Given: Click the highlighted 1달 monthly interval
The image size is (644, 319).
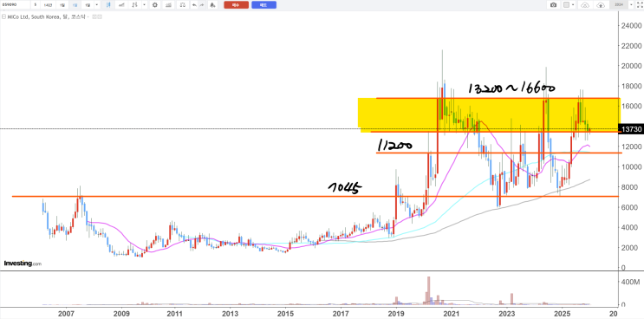Looking at the screenshot, I should [x=75, y=5].
